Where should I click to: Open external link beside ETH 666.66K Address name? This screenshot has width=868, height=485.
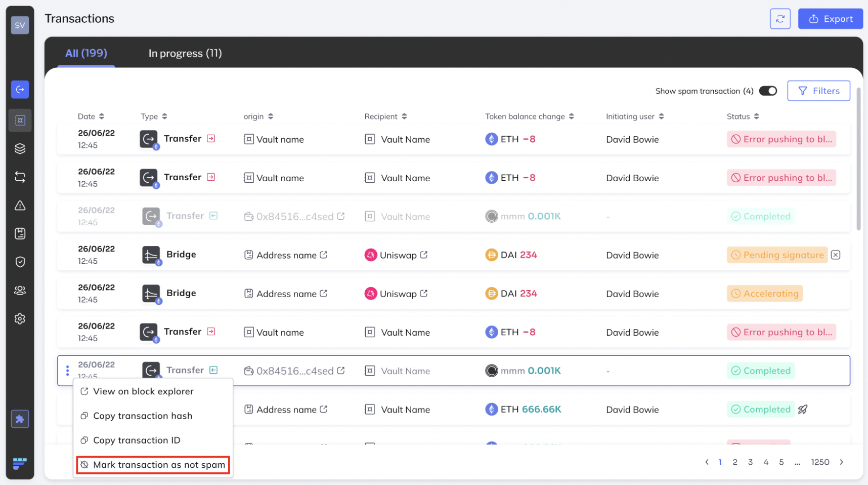(x=324, y=409)
